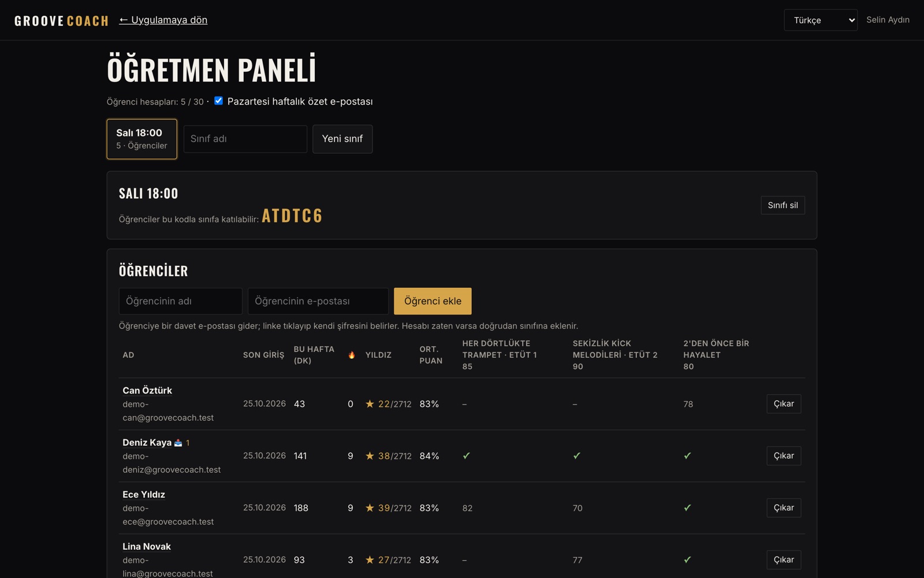Click the Yeni sınıf button

[x=342, y=139]
